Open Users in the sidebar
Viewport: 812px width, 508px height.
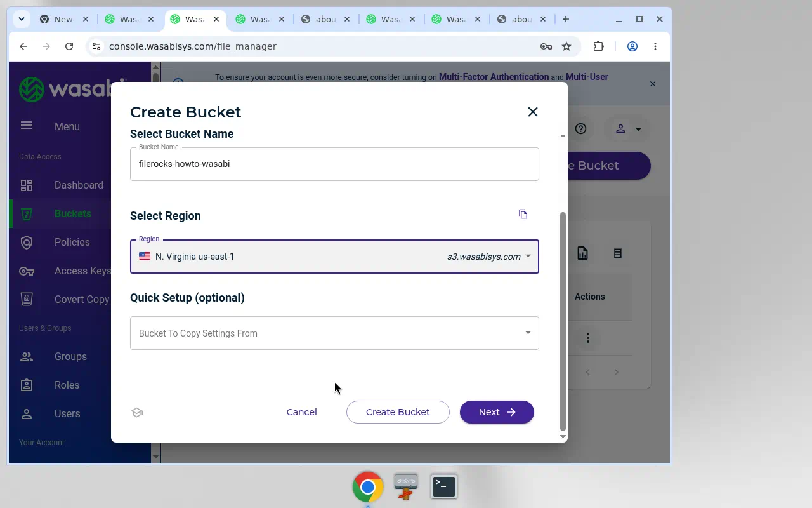click(67, 413)
